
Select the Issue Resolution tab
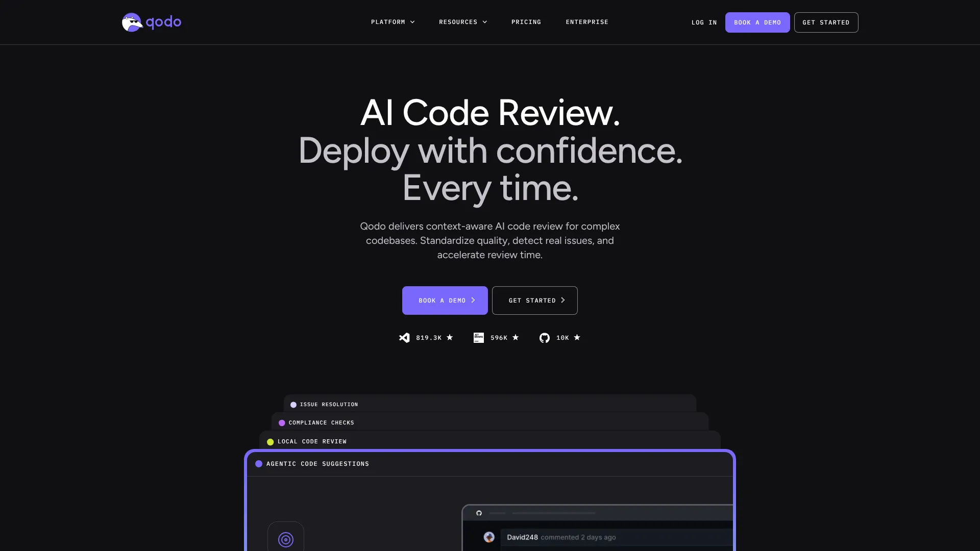point(490,404)
